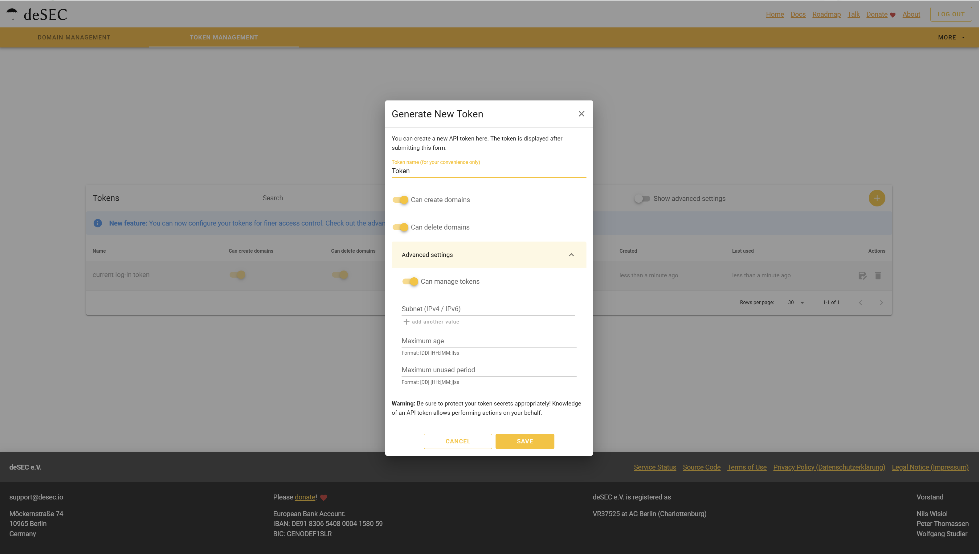The image size is (980, 554).
Task: Switch to the Domain Management tab
Action: 74,37
